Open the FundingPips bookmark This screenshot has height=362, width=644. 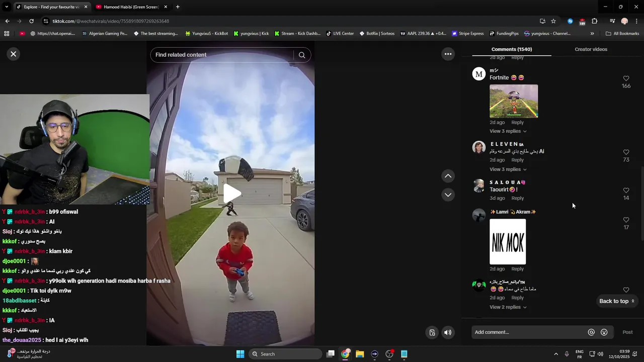tap(504, 34)
